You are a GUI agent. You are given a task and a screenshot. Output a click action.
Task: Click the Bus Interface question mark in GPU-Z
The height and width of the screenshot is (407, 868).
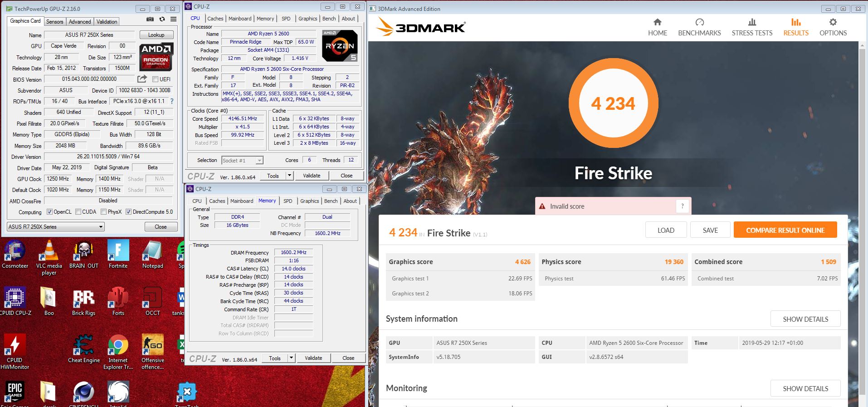[x=171, y=101]
